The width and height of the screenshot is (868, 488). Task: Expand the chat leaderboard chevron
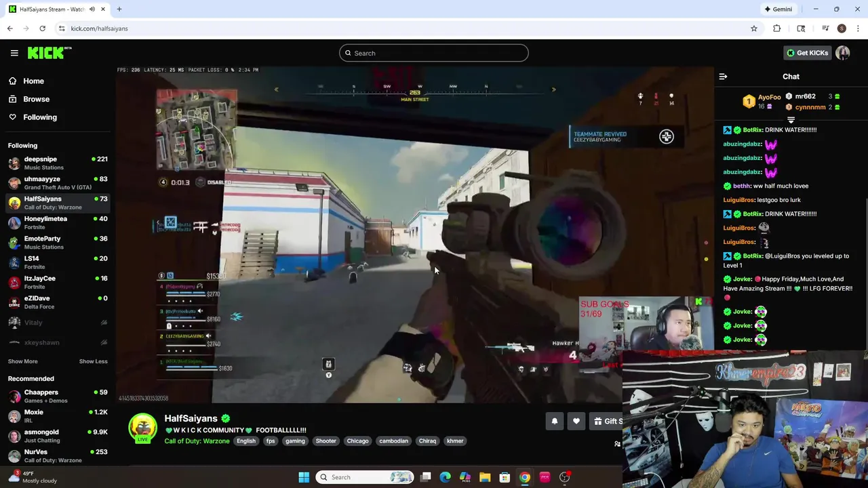791,120
